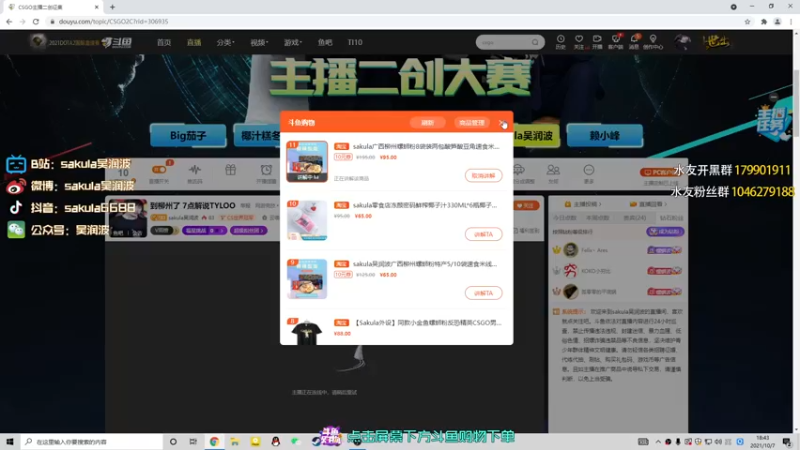Open File Explorer from the taskbar
The width and height of the screenshot is (800, 450).
click(235, 441)
